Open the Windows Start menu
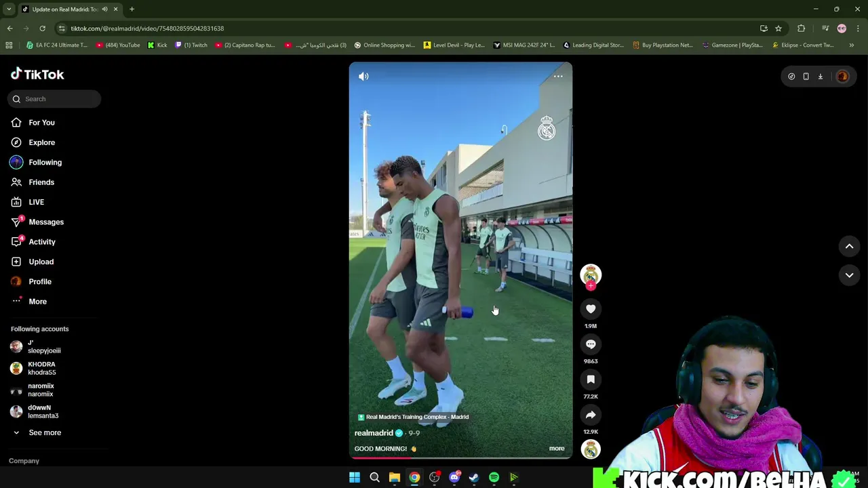The width and height of the screenshot is (868, 488). coord(355,478)
